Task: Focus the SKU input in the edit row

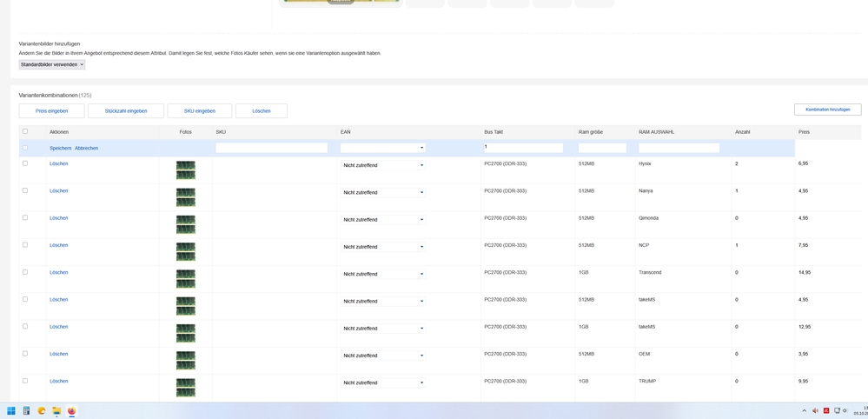Action: [x=272, y=149]
